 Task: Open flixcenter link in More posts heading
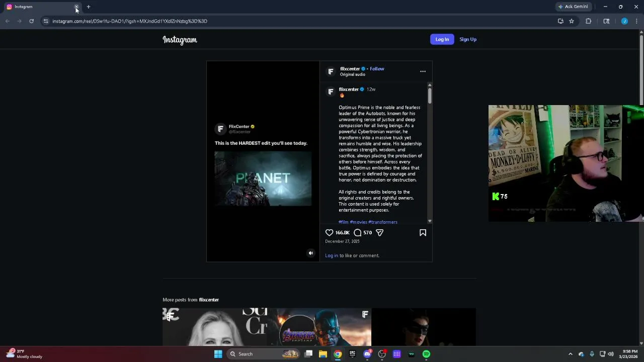209,300
